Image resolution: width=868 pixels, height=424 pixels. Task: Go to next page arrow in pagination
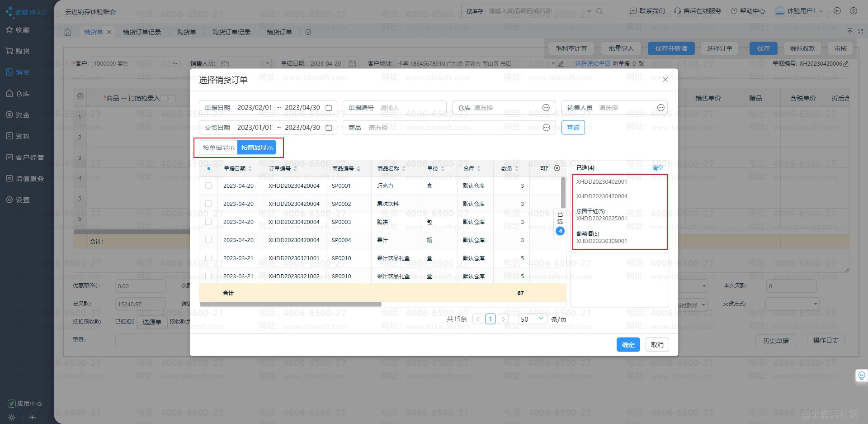[503, 319]
